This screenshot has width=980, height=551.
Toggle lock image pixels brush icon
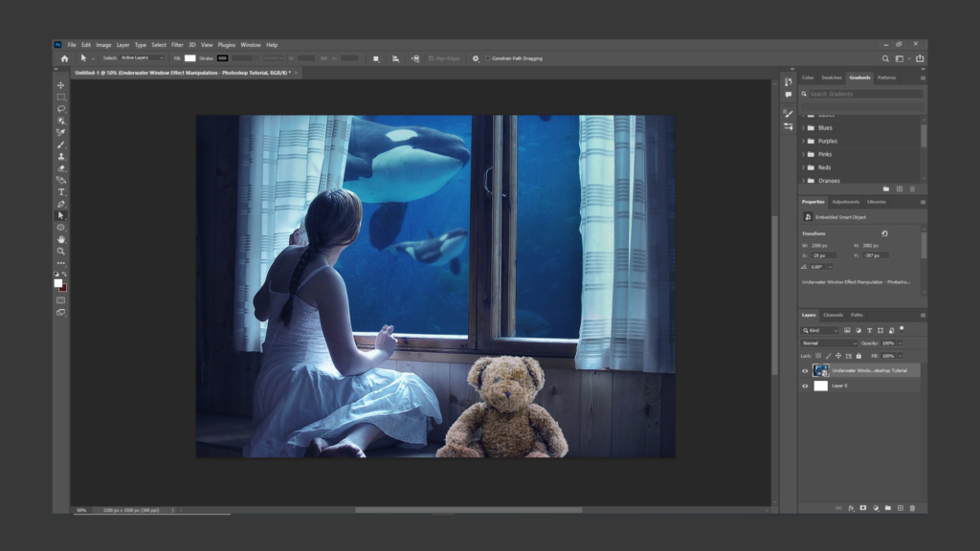(828, 356)
